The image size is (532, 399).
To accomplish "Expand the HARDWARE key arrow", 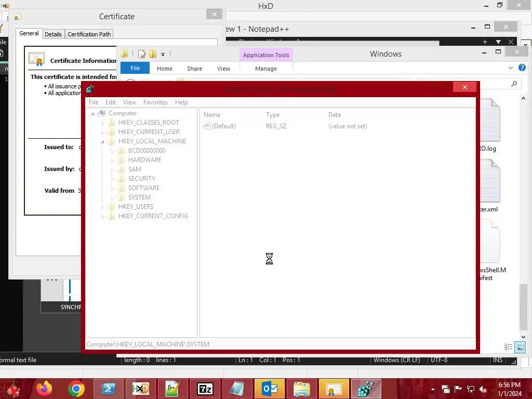I will [x=113, y=160].
